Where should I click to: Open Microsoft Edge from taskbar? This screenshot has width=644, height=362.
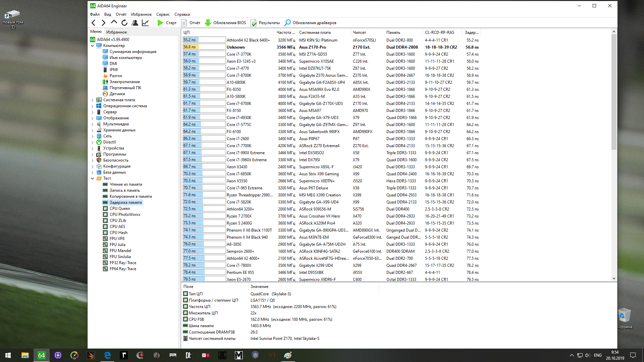tap(107, 355)
